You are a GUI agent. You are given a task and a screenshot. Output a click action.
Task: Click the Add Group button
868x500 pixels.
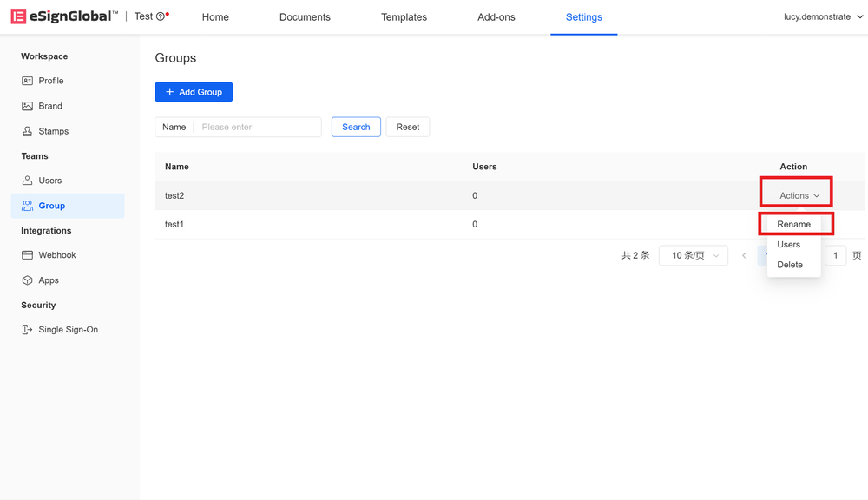coord(194,92)
